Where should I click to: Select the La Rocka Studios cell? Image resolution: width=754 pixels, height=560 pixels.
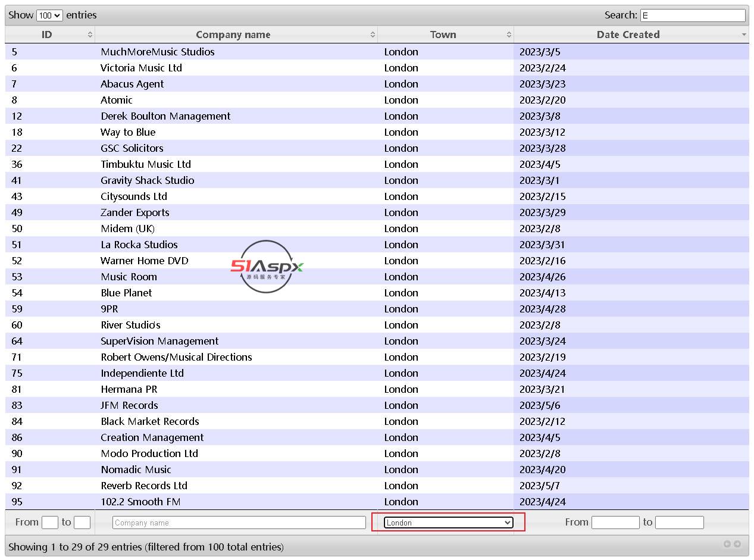pyautogui.click(x=139, y=245)
